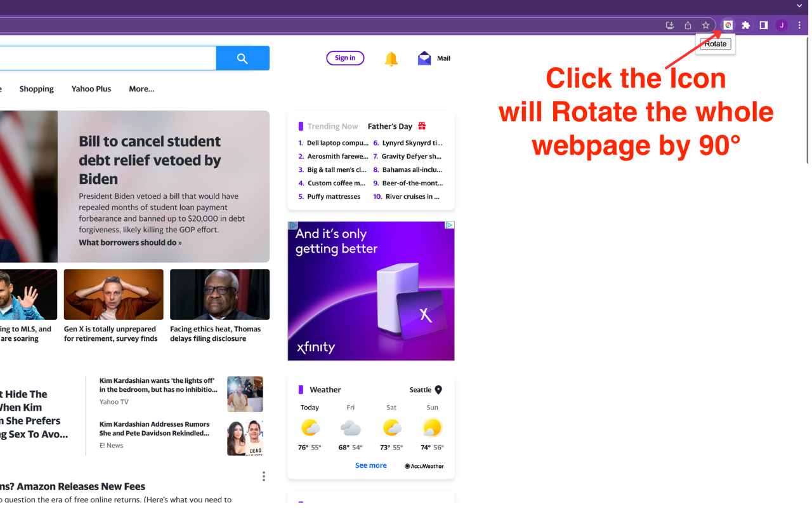
Task: Open the More... navigation dropdown
Action: [x=141, y=89]
